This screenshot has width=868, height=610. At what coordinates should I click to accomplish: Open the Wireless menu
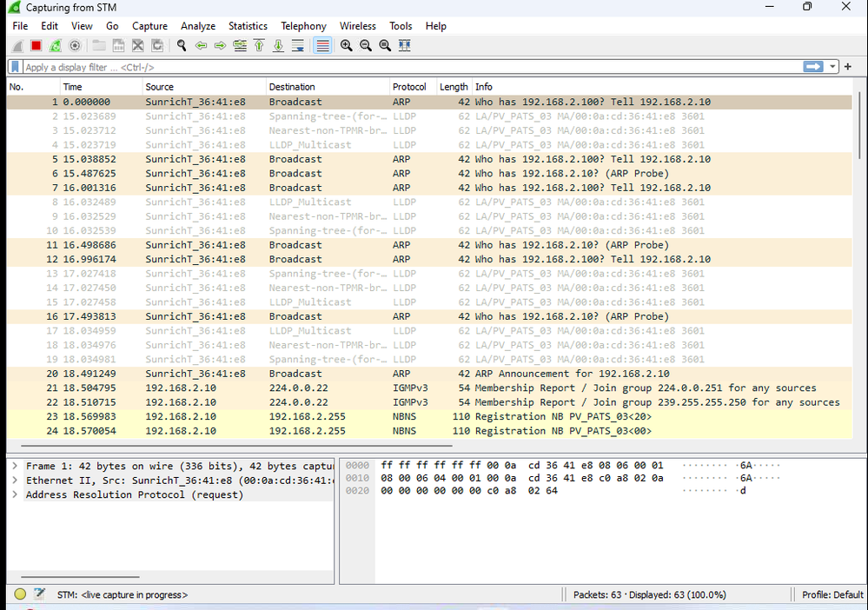click(x=358, y=26)
